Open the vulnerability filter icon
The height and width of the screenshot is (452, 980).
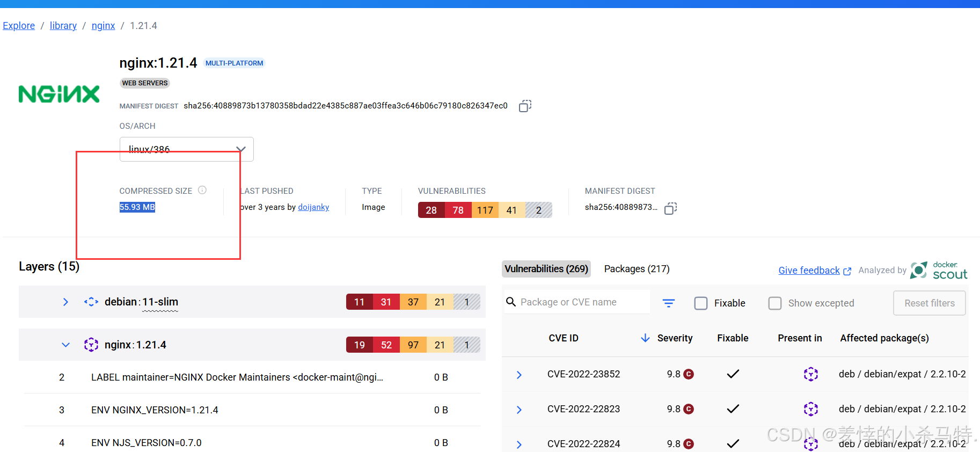[x=669, y=303]
